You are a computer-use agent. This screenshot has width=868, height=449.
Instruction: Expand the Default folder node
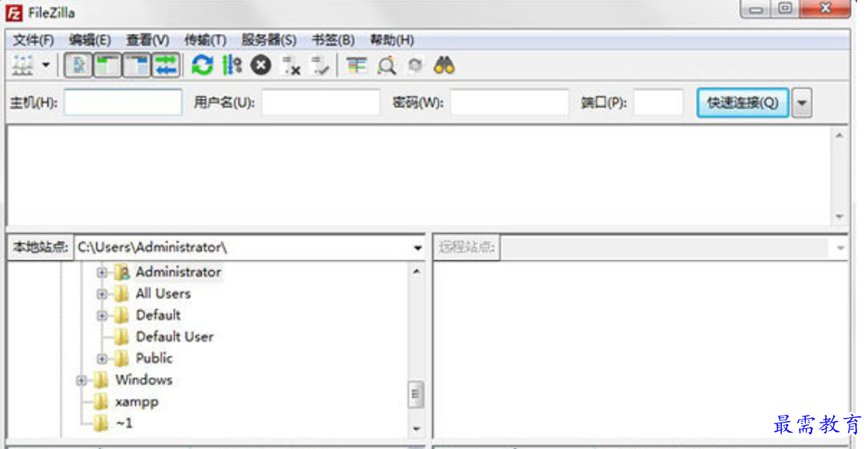click(102, 315)
